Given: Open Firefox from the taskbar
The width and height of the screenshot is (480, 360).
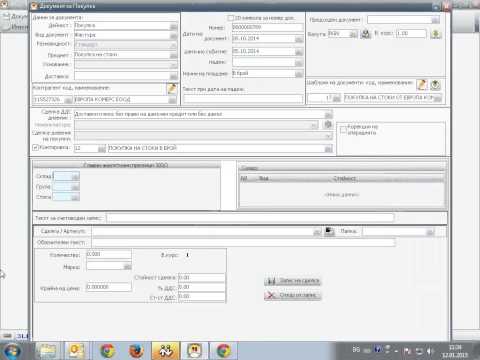Looking at the screenshot, I should tap(136, 351).
